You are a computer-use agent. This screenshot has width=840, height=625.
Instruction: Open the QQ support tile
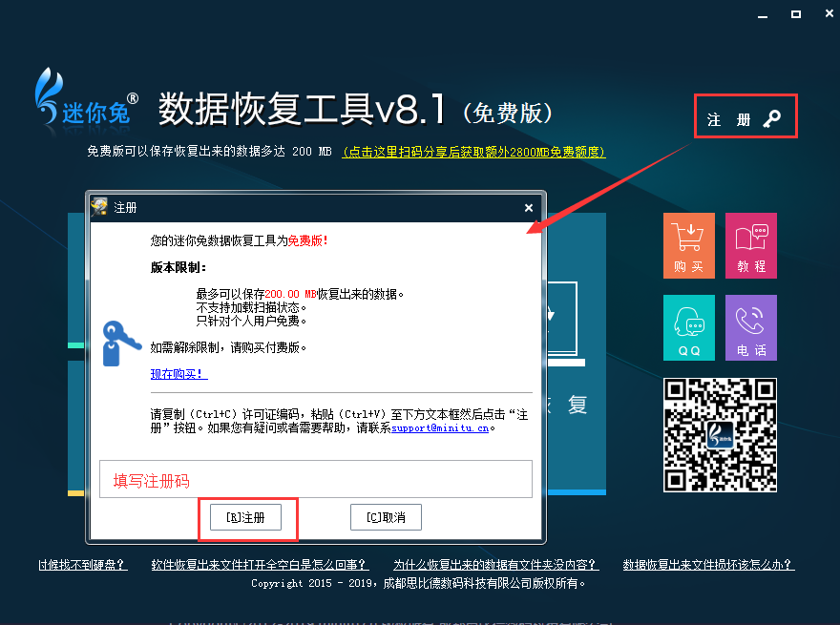click(689, 327)
